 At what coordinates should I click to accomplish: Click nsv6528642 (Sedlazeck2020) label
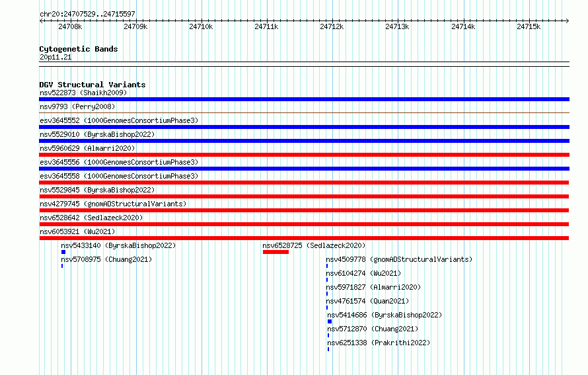coord(91,218)
